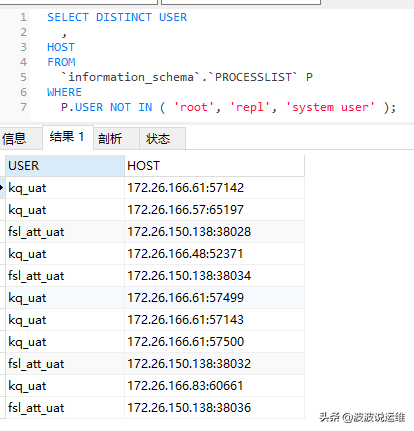The width and height of the screenshot is (414, 431).
Task: Select host cell 172.26.150.138:38034
Action: click(x=214, y=276)
